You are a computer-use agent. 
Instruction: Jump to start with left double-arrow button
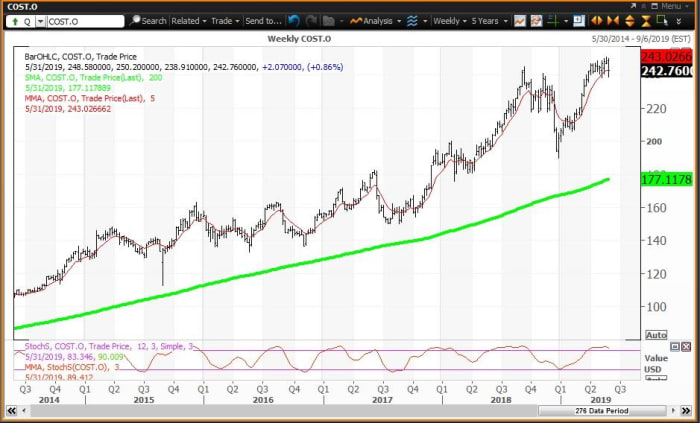[11, 411]
